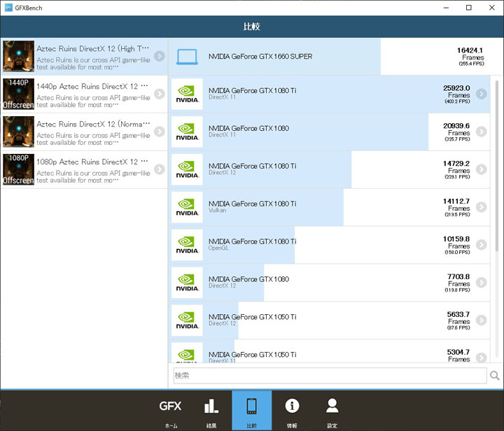Screen dimensions: 504x431
Task: Click NVIDIA logo of GTX 1080 DirectX 11
Action: coord(187,132)
